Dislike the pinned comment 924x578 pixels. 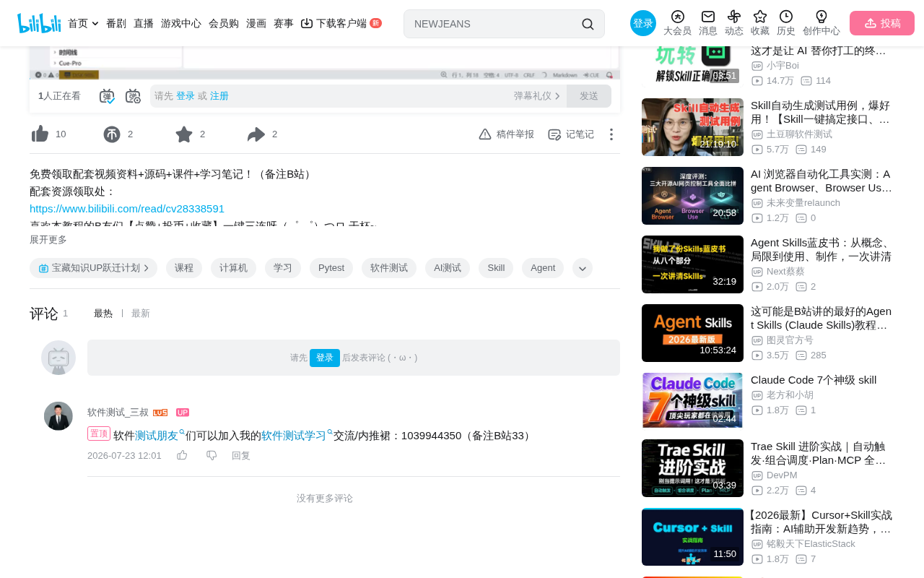coord(212,455)
